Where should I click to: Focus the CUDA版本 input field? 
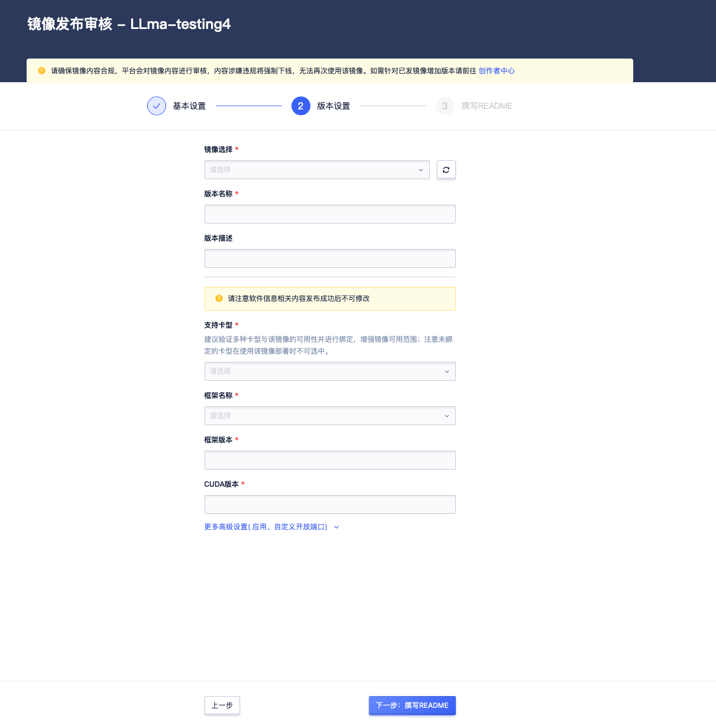pos(330,504)
